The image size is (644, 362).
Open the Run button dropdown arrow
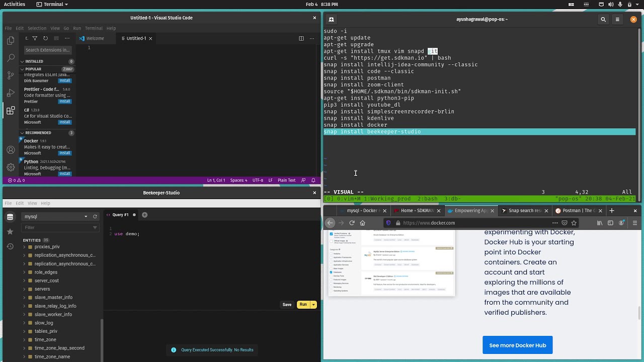(313, 305)
